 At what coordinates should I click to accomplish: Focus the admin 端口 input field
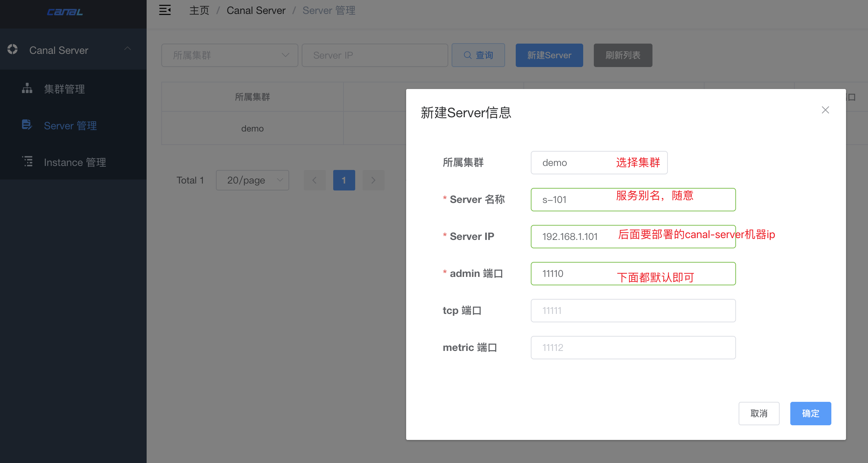tap(633, 274)
